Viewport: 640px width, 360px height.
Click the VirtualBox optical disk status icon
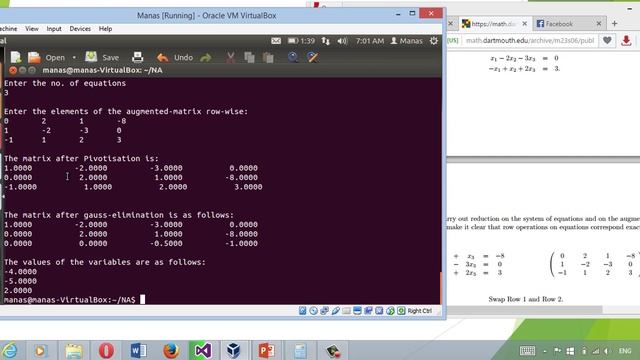(313, 311)
